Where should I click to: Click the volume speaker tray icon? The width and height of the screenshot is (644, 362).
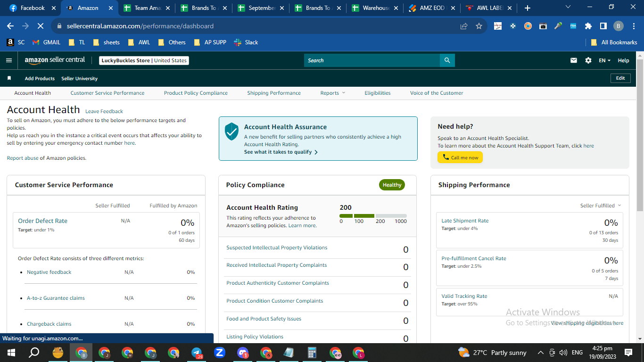[563, 353]
